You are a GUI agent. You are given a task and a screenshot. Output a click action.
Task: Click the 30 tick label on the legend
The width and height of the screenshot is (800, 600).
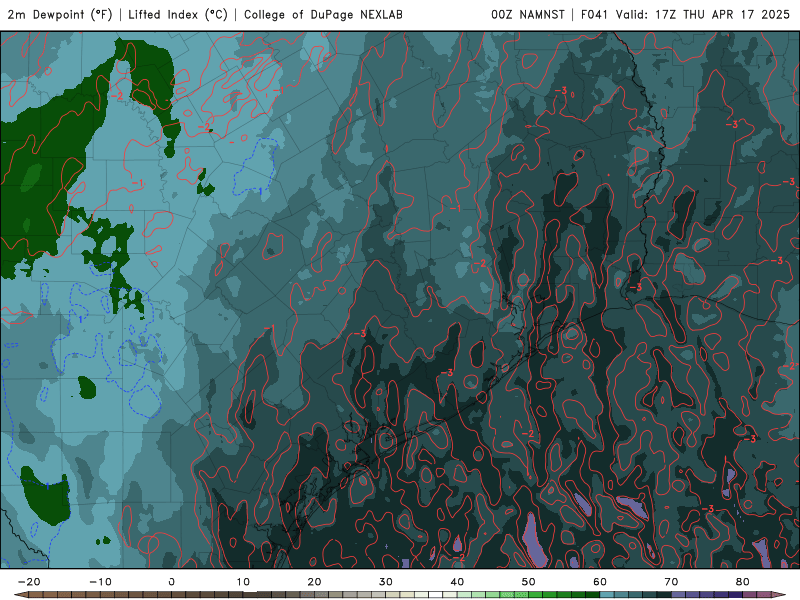click(x=386, y=582)
